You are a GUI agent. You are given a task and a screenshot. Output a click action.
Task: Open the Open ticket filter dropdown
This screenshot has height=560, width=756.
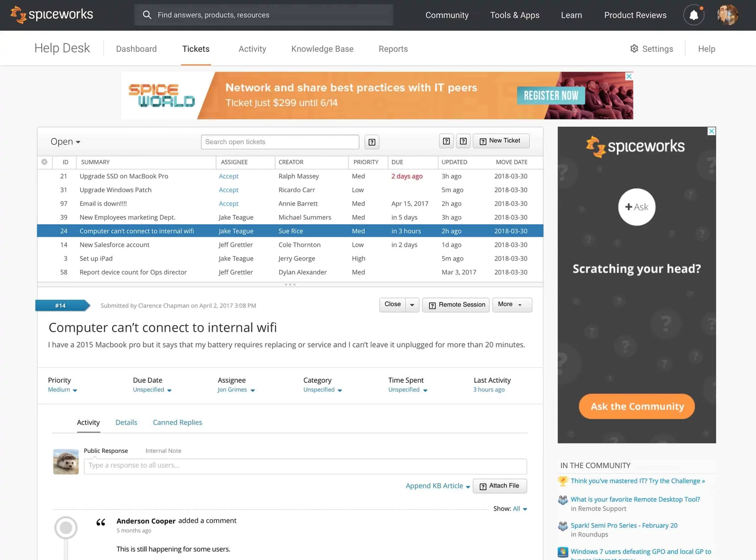tap(65, 141)
